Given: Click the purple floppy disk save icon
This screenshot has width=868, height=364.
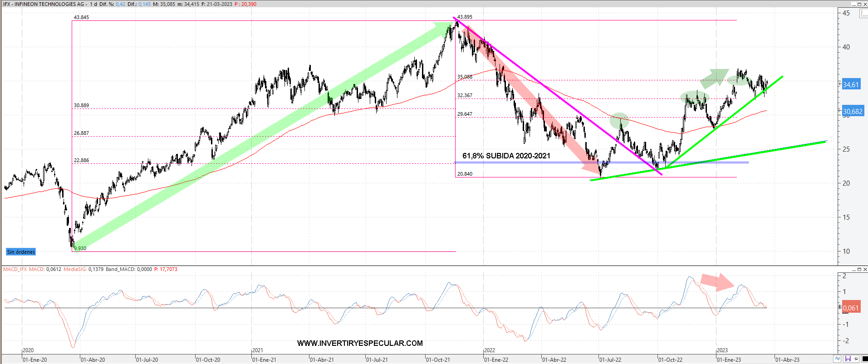Looking at the screenshot, I should click(x=847, y=359).
